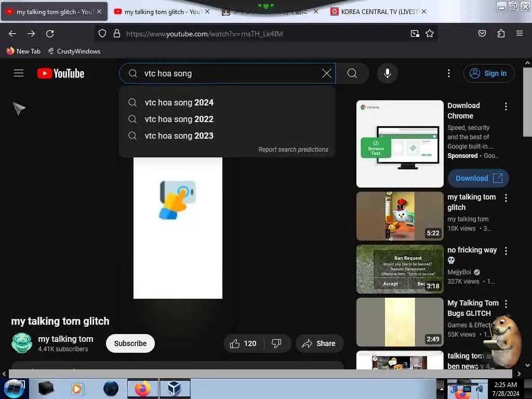
Task: Open My Talking Tom Bugs GLITCH 2:49 thumbnail
Action: 400,322
